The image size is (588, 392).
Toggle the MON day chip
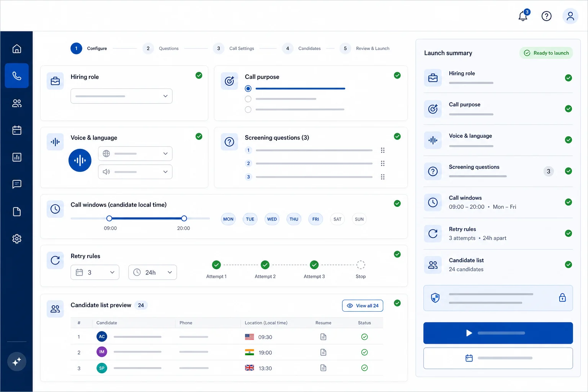pyautogui.click(x=228, y=219)
